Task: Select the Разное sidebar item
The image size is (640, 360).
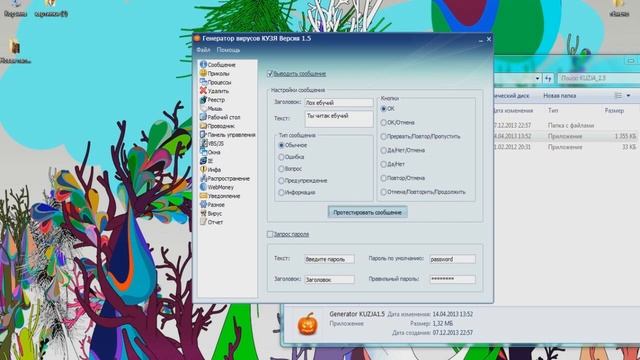Action: pyautogui.click(x=212, y=204)
